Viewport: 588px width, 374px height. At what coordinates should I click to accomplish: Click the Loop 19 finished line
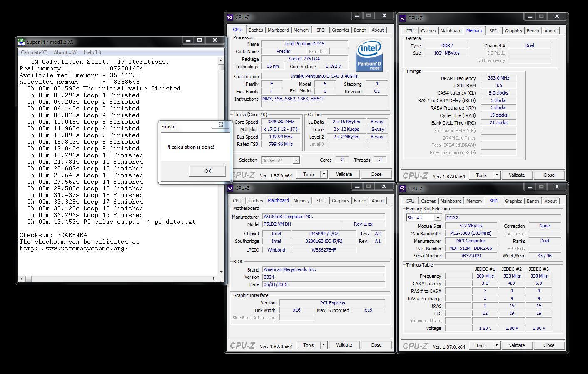(x=85, y=215)
